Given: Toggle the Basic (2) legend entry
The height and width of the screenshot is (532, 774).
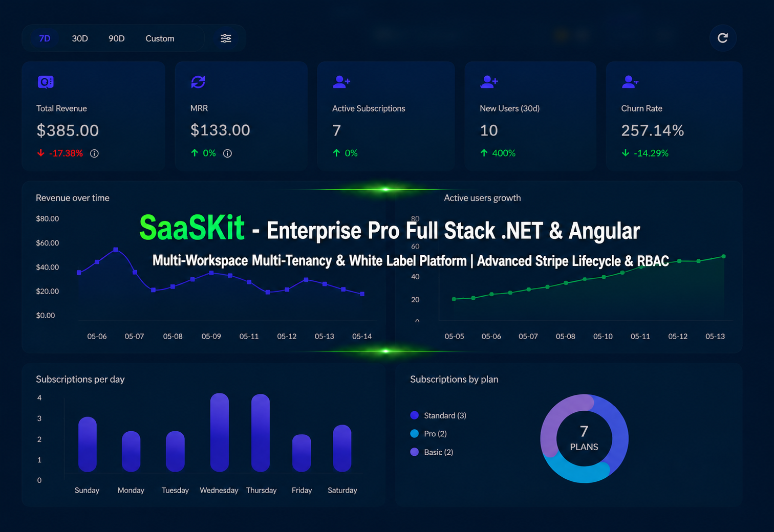Looking at the screenshot, I should [432, 452].
